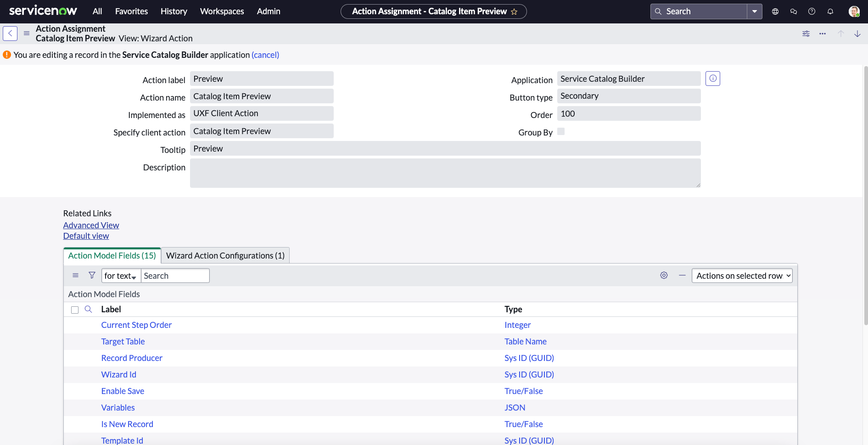
Task: Sort by the Label column header
Action: (111, 310)
